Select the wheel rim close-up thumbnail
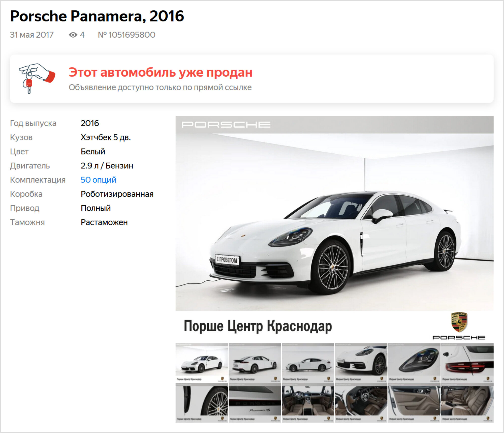 202,403
